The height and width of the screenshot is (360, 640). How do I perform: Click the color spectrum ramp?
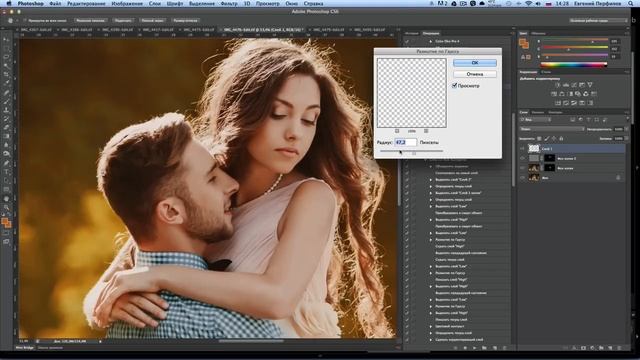574,64
